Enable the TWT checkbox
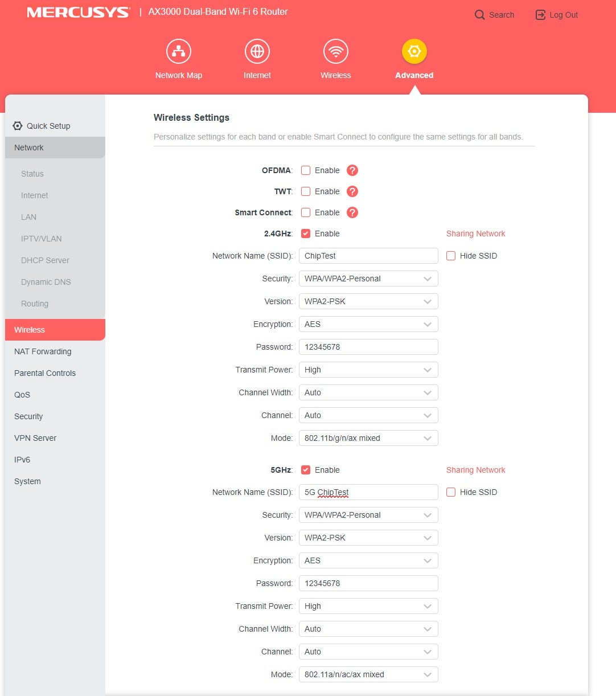 click(306, 191)
